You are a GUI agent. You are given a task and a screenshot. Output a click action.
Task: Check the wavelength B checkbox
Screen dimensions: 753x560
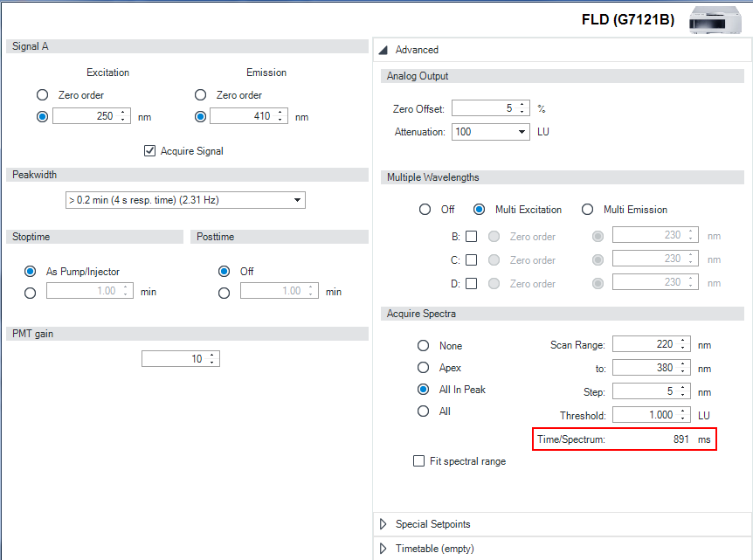click(472, 236)
